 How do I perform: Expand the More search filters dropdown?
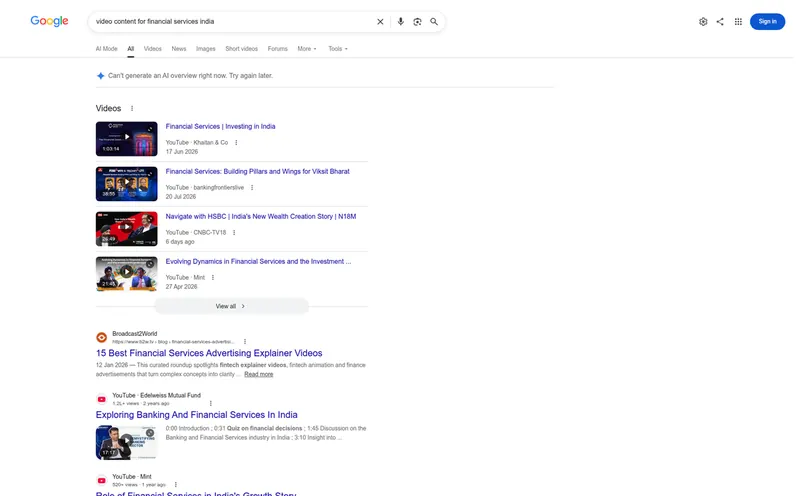tap(307, 48)
